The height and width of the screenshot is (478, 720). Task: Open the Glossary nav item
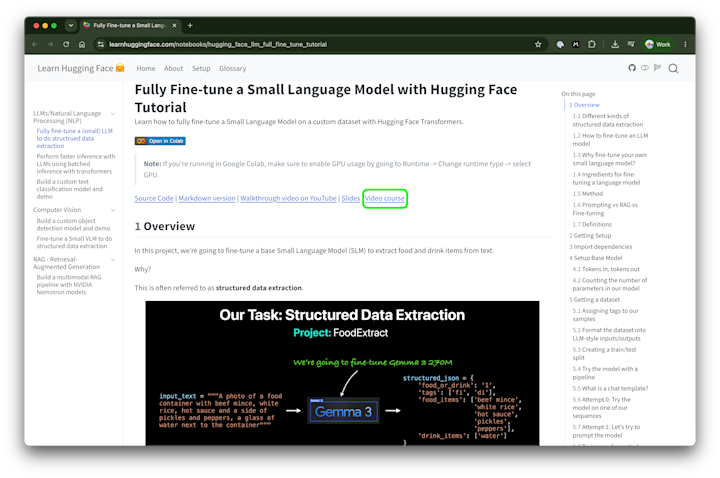tap(232, 68)
